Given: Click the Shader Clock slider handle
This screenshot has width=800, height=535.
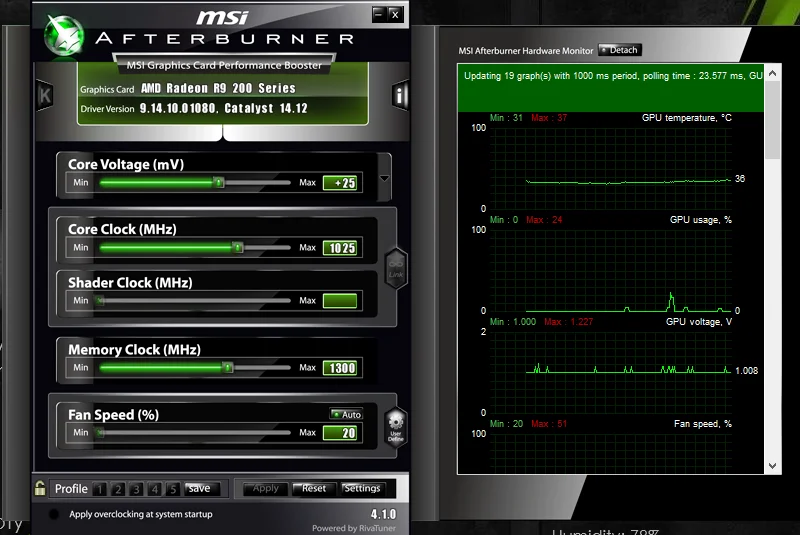Looking at the screenshot, I should tap(101, 300).
